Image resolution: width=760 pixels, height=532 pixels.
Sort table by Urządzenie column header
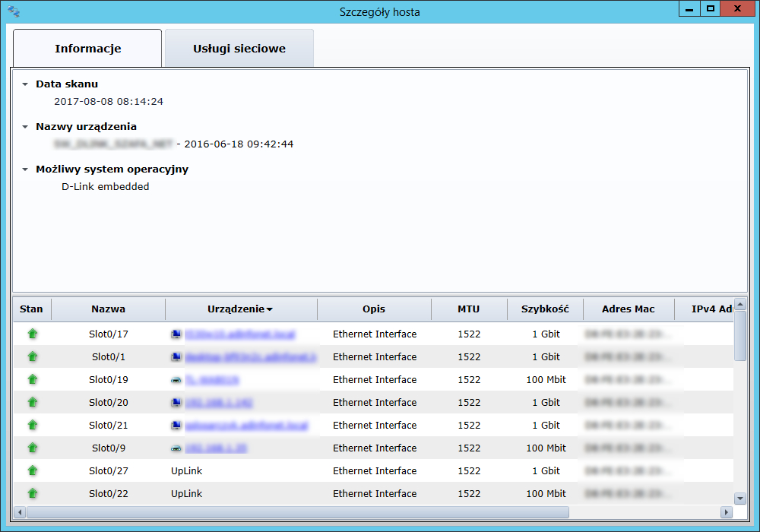(240, 309)
